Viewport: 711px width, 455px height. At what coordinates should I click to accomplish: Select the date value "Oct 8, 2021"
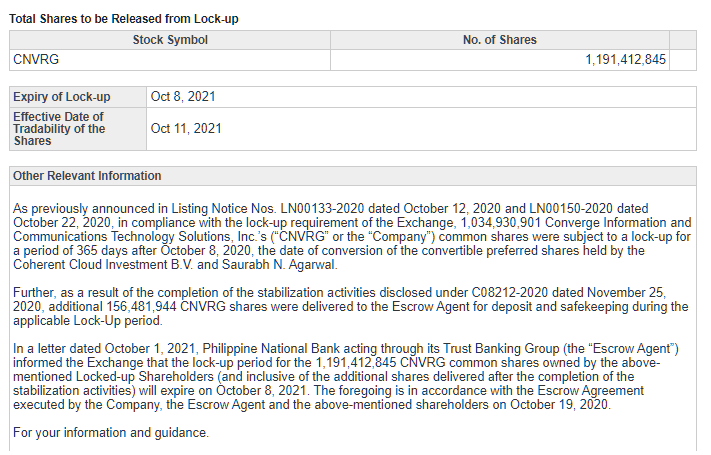point(183,97)
